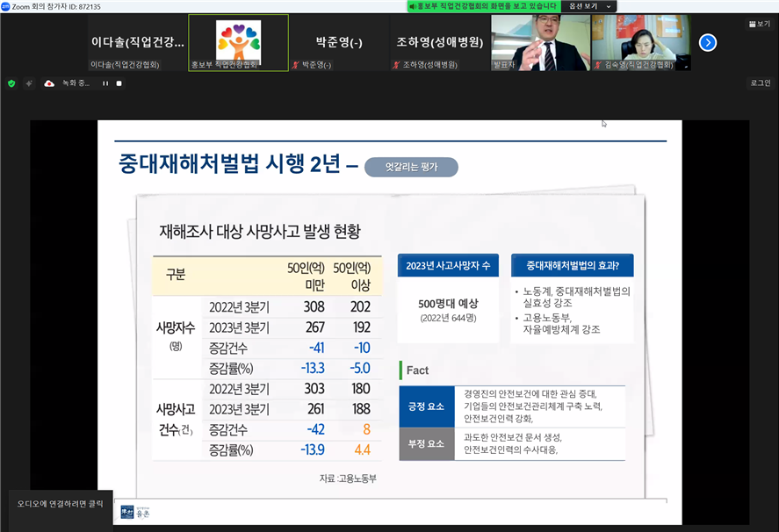Click slide title 중대재해처벌법 시행 2년
Viewport: 779px width, 532px height.
(x=229, y=163)
